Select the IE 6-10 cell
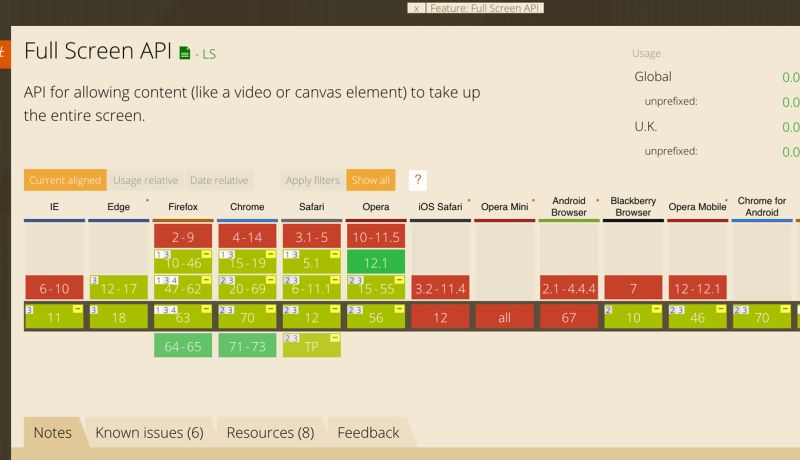800x460 pixels. click(x=54, y=288)
